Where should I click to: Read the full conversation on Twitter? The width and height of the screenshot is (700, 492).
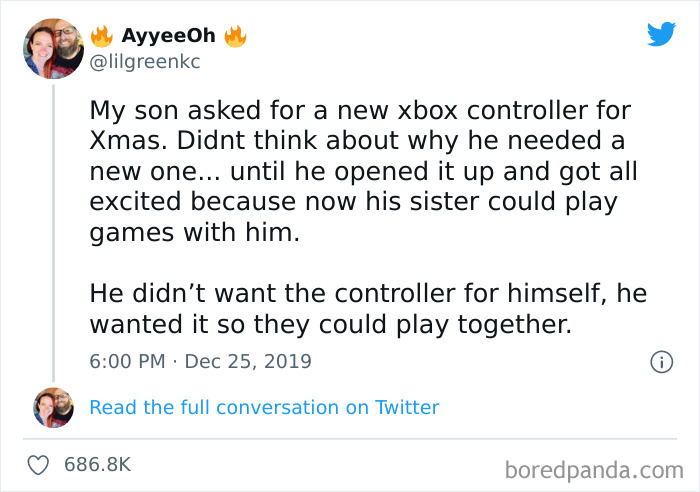click(264, 407)
